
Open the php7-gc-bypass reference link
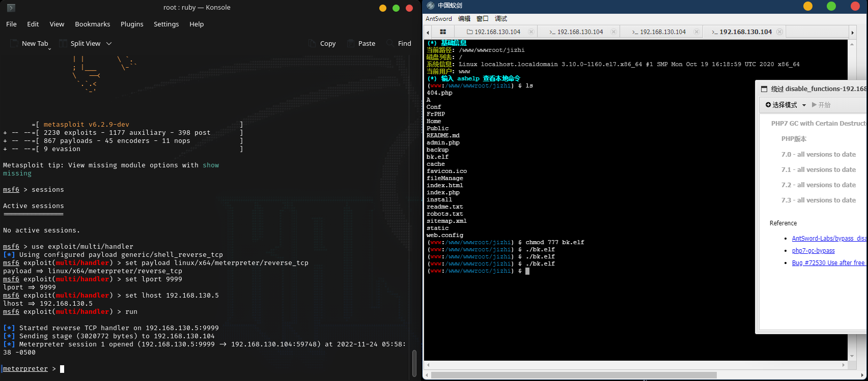[814, 250]
